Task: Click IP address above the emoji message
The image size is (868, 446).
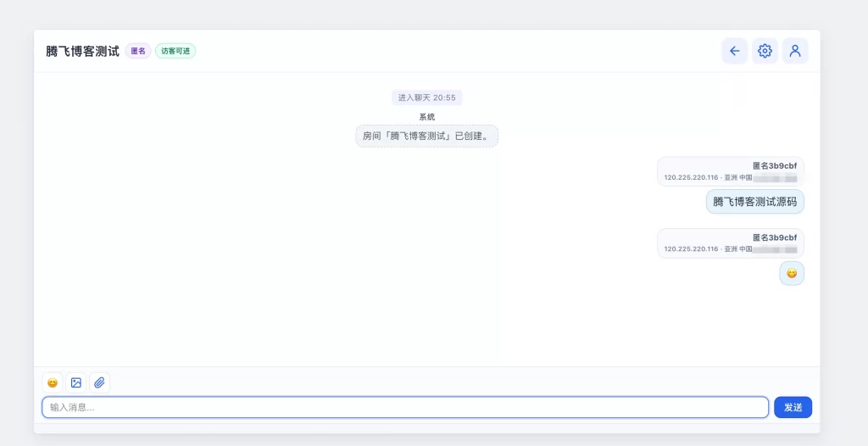Action: pyautogui.click(x=691, y=249)
